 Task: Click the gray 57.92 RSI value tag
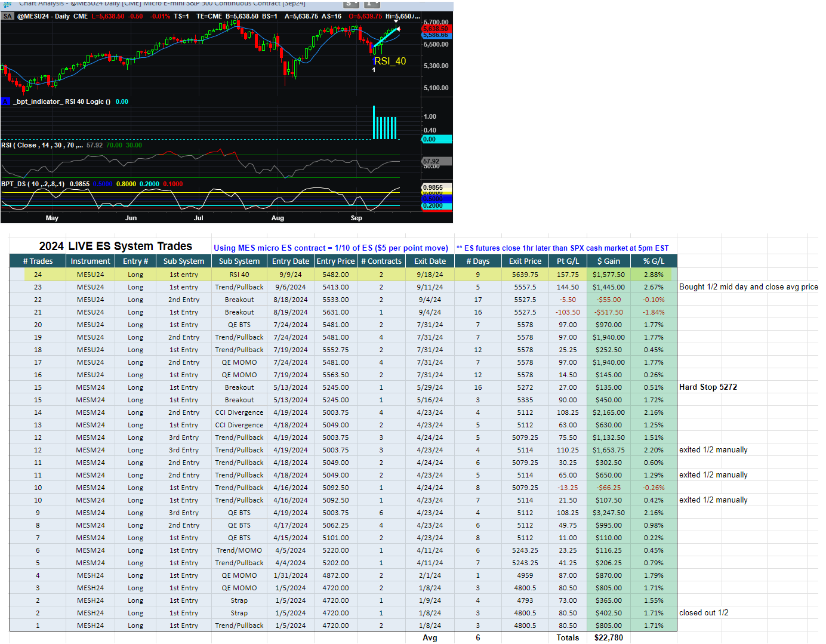(x=436, y=161)
